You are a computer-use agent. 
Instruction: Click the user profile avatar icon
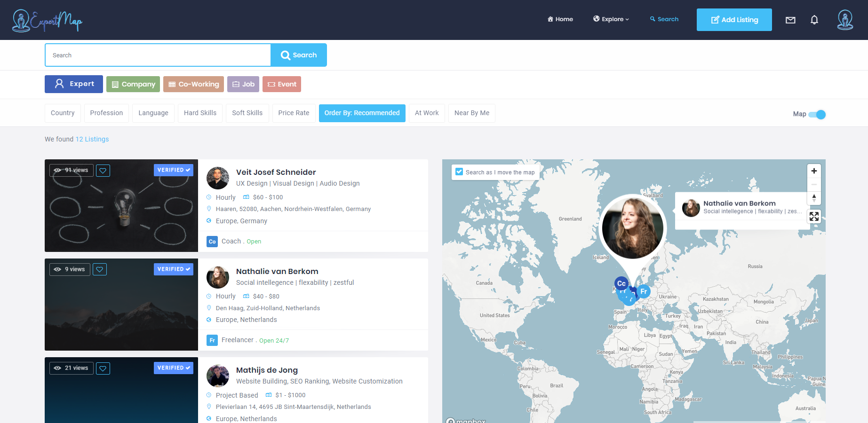[845, 19]
